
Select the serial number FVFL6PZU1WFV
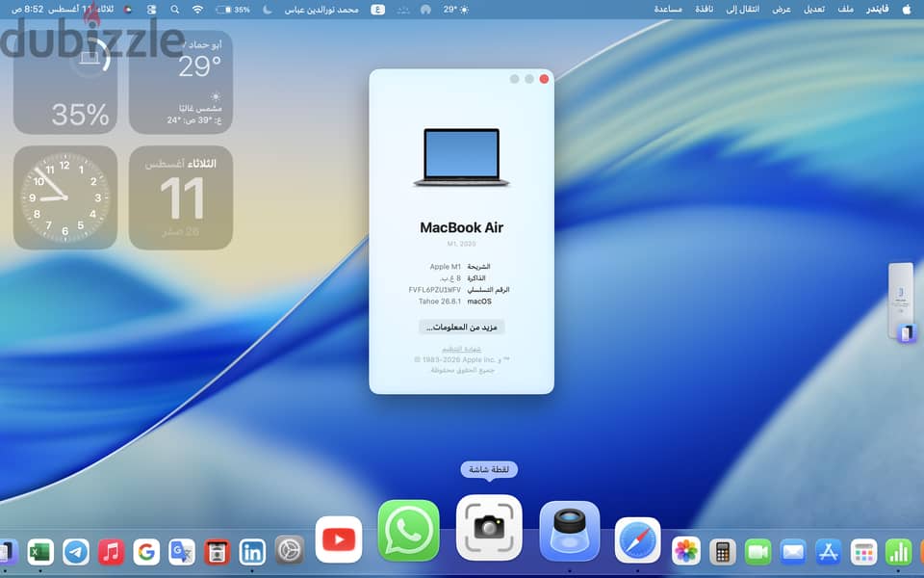[435, 290]
